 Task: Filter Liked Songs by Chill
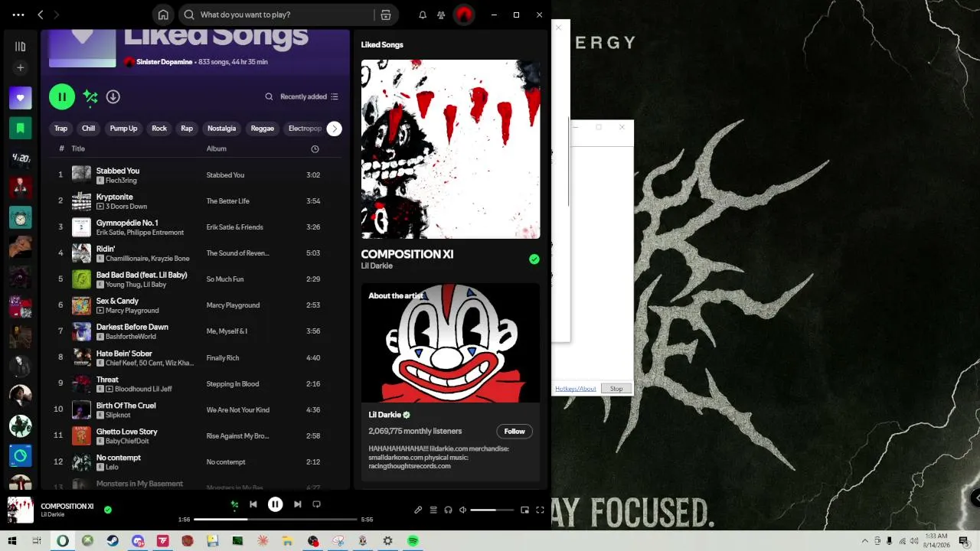pyautogui.click(x=89, y=129)
